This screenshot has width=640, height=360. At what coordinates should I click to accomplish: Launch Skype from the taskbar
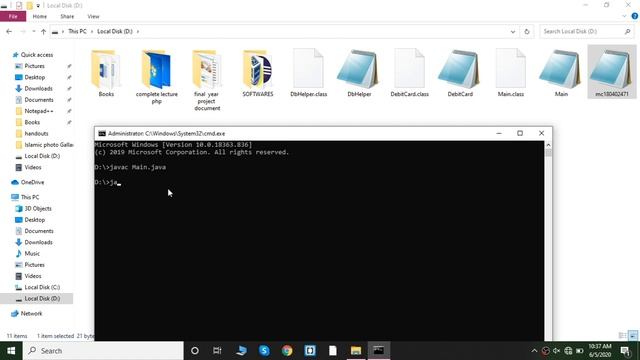[264, 351]
